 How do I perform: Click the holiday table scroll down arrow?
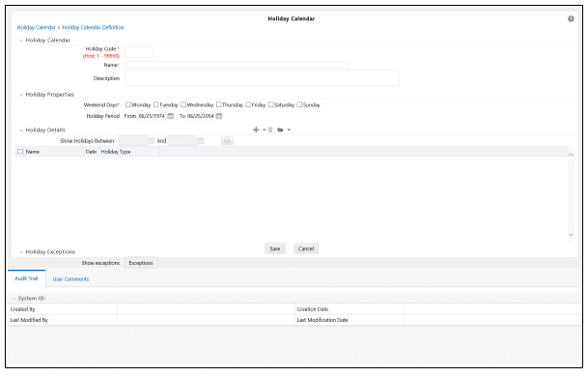click(x=572, y=235)
